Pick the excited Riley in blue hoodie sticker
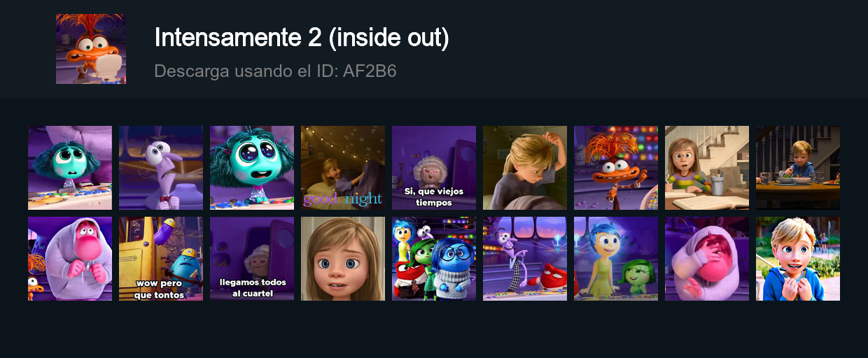The image size is (868, 358). click(x=798, y=259)
